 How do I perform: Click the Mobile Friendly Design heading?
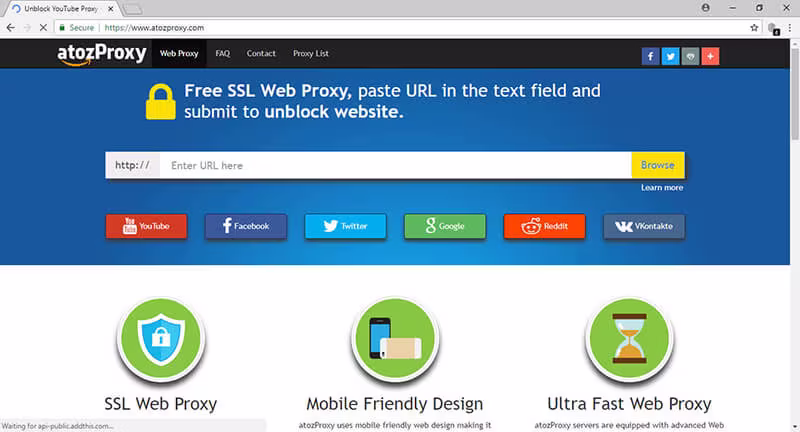(394, 404)
